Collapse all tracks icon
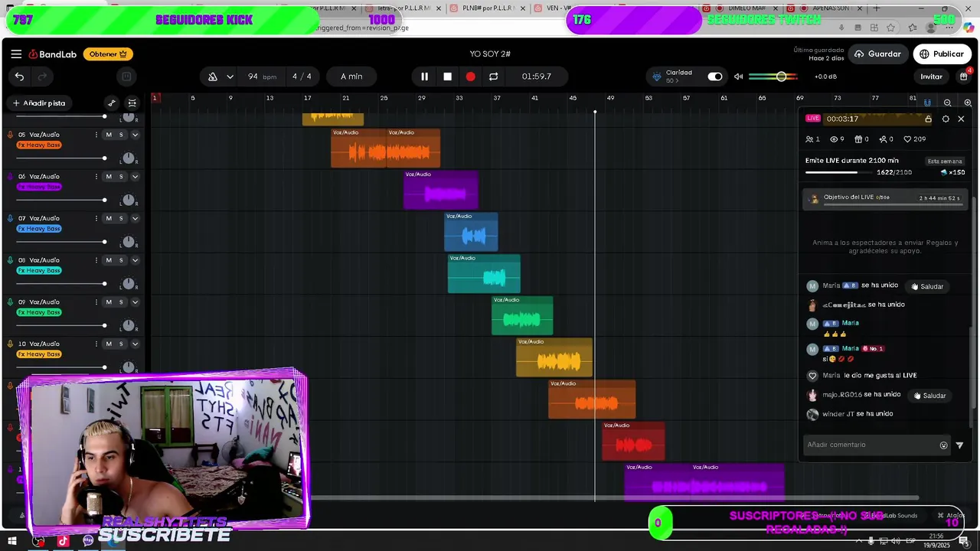 (x=132, y=103)
